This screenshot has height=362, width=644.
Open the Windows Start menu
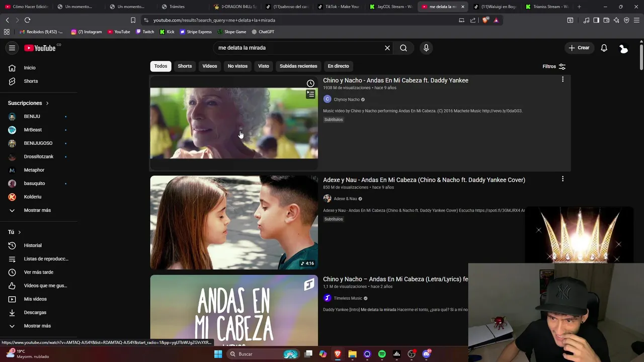(218, 354)
